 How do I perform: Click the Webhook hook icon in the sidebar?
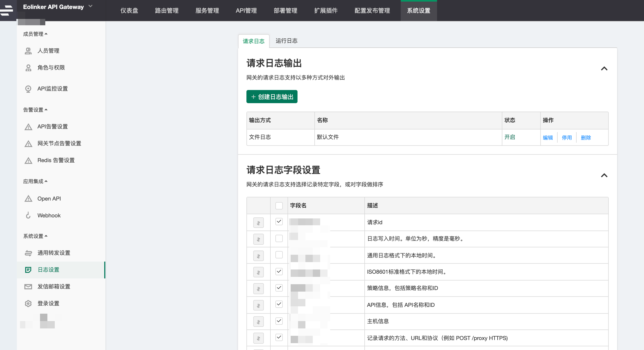click(x=28, y=216)
